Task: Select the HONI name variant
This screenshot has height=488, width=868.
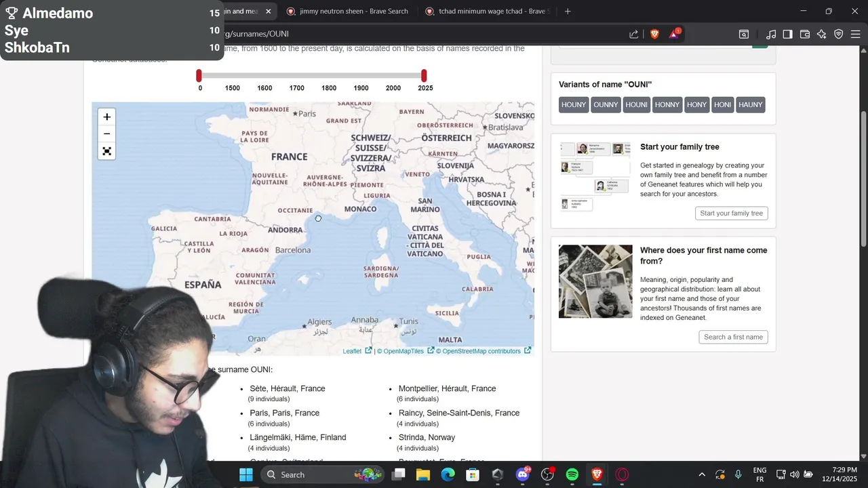Action: [723, 104]
